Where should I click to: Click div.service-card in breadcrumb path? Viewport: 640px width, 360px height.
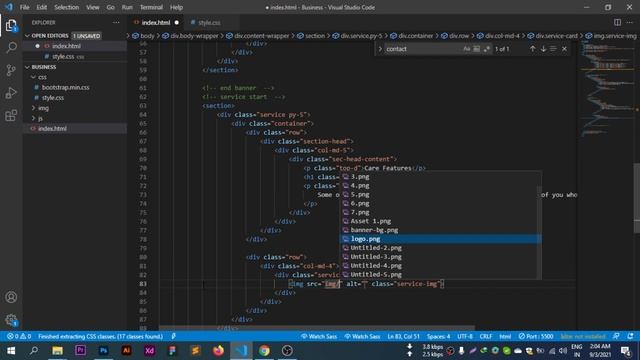[x=556, y=36]
